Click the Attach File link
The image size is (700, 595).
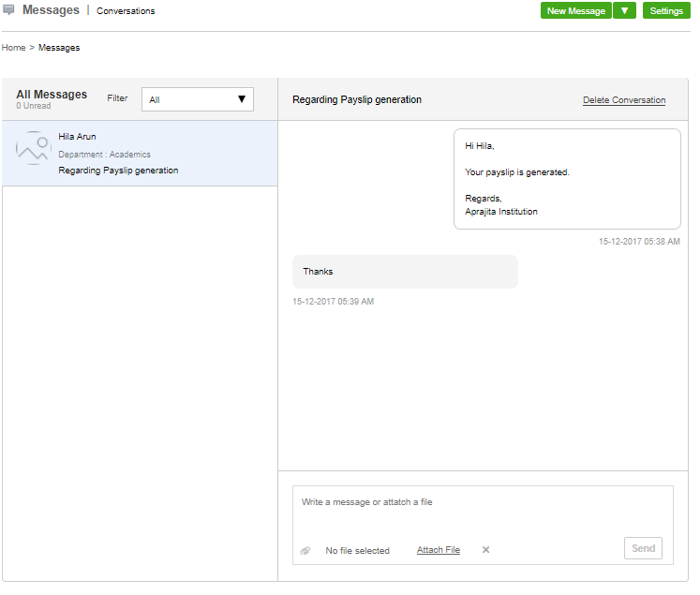(438, 550)
